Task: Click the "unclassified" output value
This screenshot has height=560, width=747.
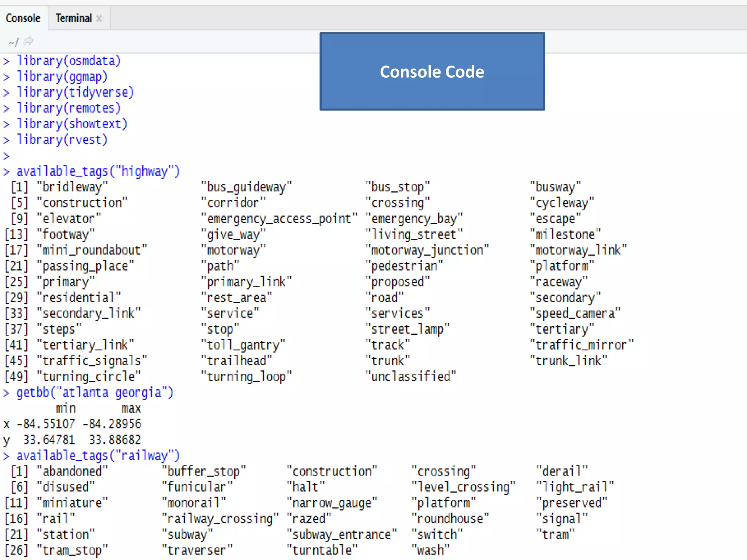Action: [x=411, y=377]
